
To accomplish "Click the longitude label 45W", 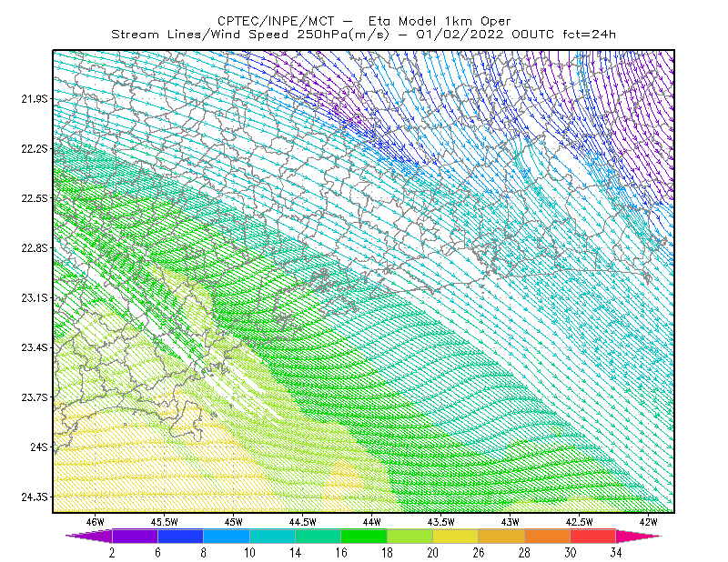I will click(x=234, y=522).
